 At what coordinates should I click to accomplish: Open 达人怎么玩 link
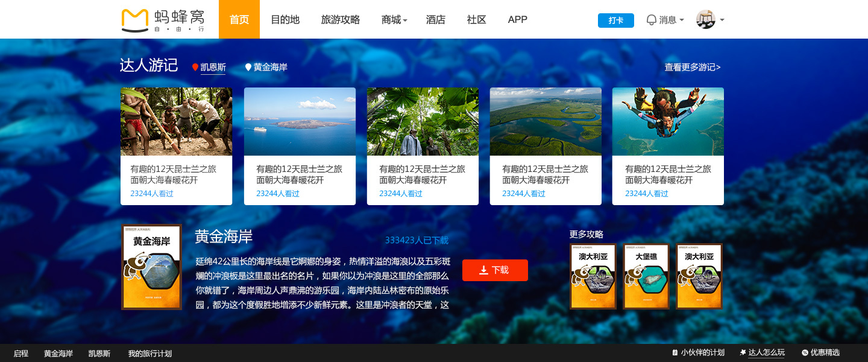[x=767, y=353]
